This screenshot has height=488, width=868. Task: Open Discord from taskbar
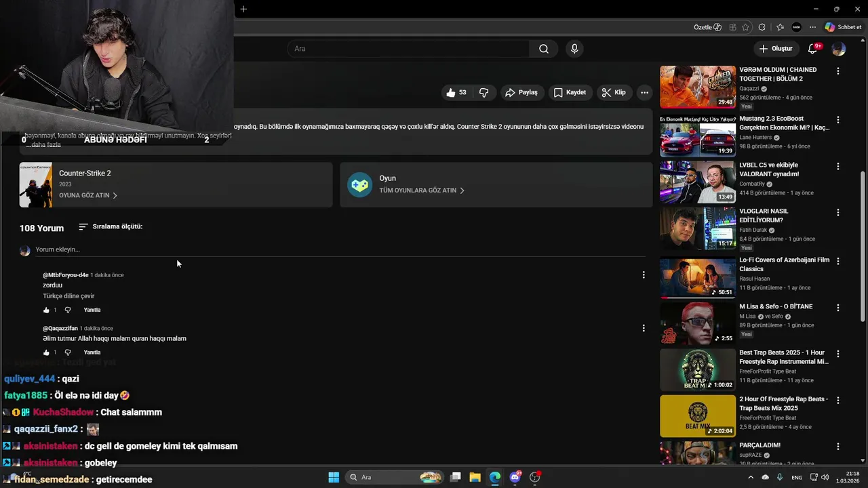click(x=515, y=477)
